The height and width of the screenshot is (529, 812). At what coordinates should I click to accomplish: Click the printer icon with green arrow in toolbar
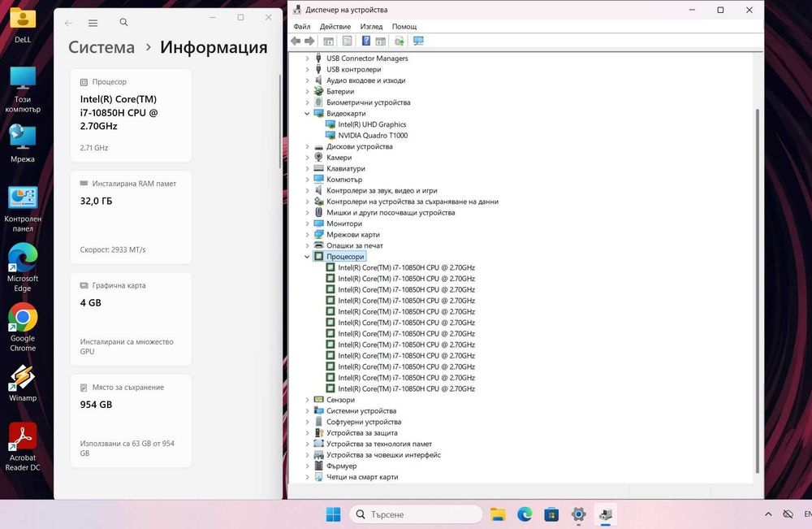399,41
